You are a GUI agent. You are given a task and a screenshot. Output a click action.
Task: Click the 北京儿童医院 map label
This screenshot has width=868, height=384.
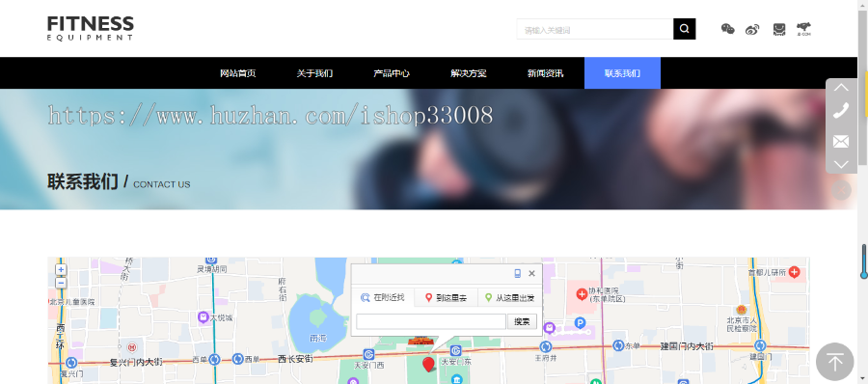pos(71,302)
